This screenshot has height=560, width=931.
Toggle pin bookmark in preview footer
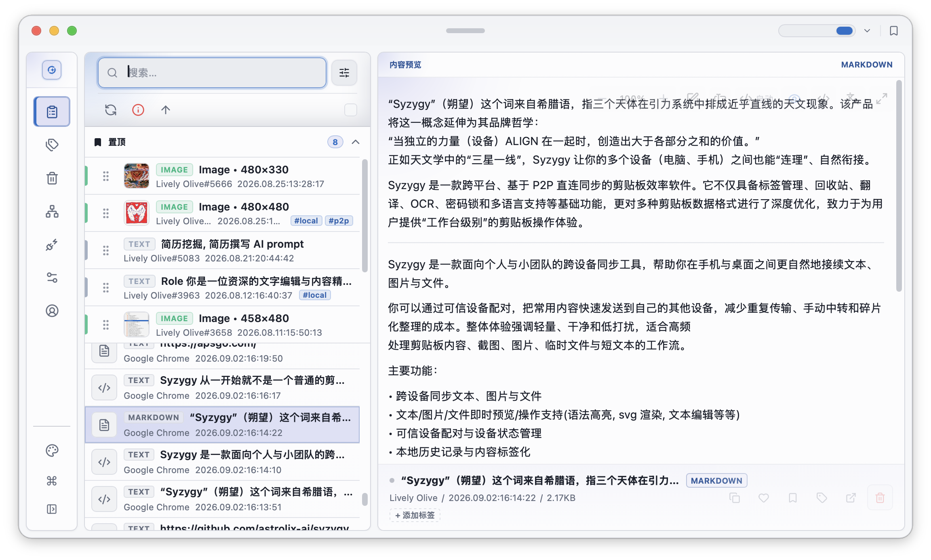[x=793, y=498]
